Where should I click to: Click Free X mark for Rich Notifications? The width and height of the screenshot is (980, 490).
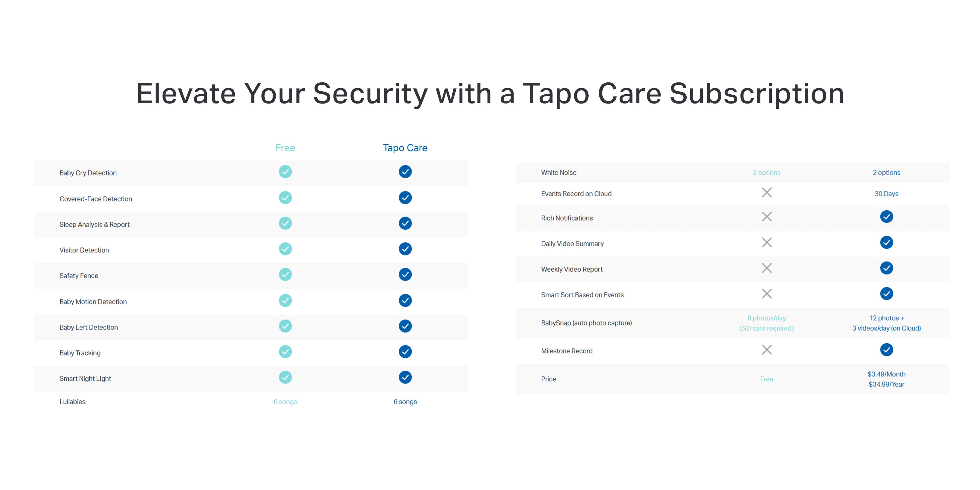pyautogui.click(x=767, y=217)
